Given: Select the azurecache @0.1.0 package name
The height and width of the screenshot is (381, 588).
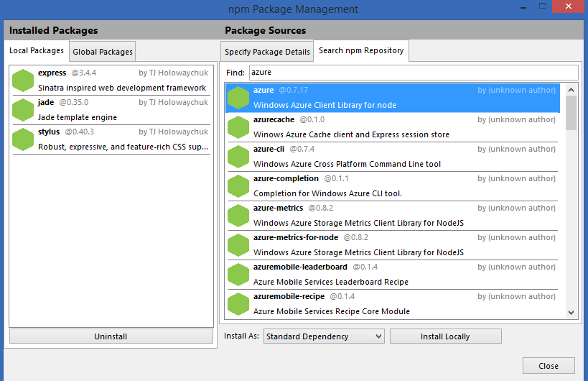Looking at the screenshot, I should coord(274,120).
